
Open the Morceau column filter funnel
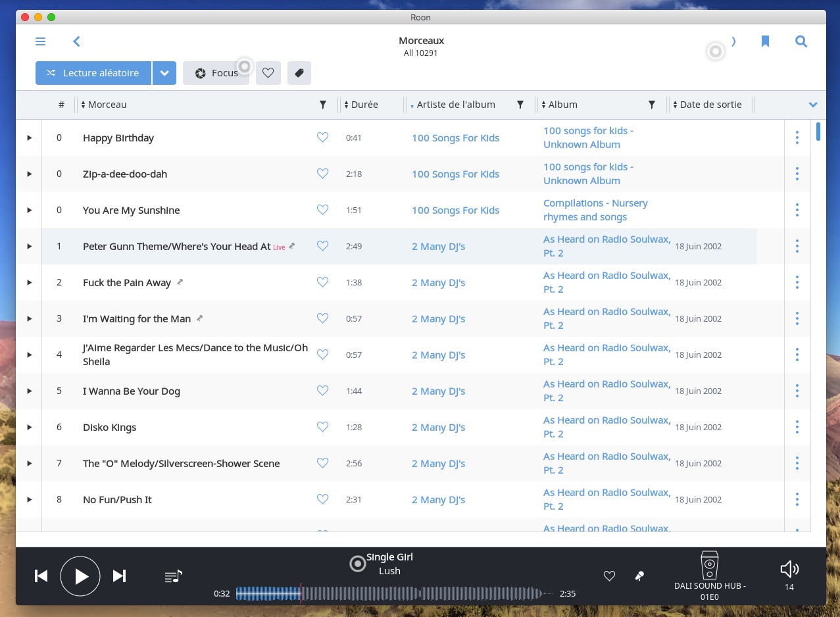323,105
